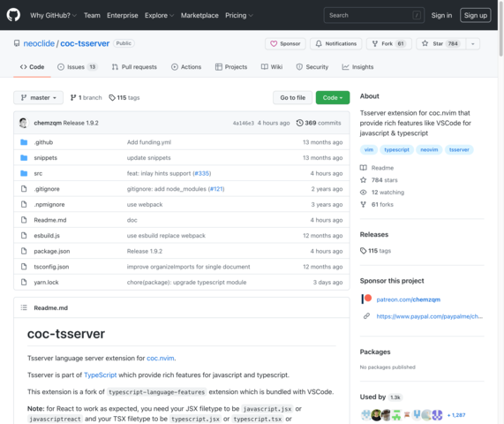The height and width of the screenshot is (424, 504).
Task: Open the tsconfig.json file
Action: click(51, 267)
